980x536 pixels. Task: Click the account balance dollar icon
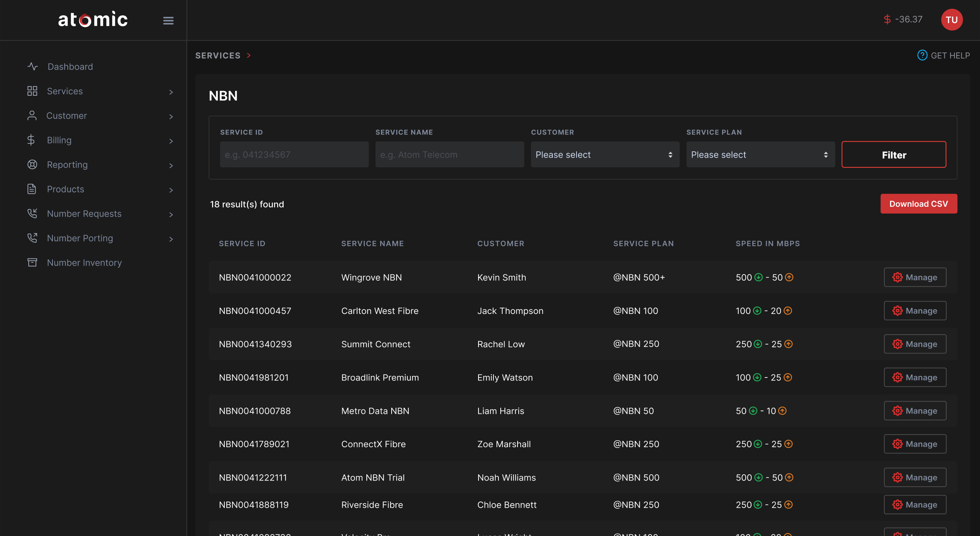(x=887, y=20)
